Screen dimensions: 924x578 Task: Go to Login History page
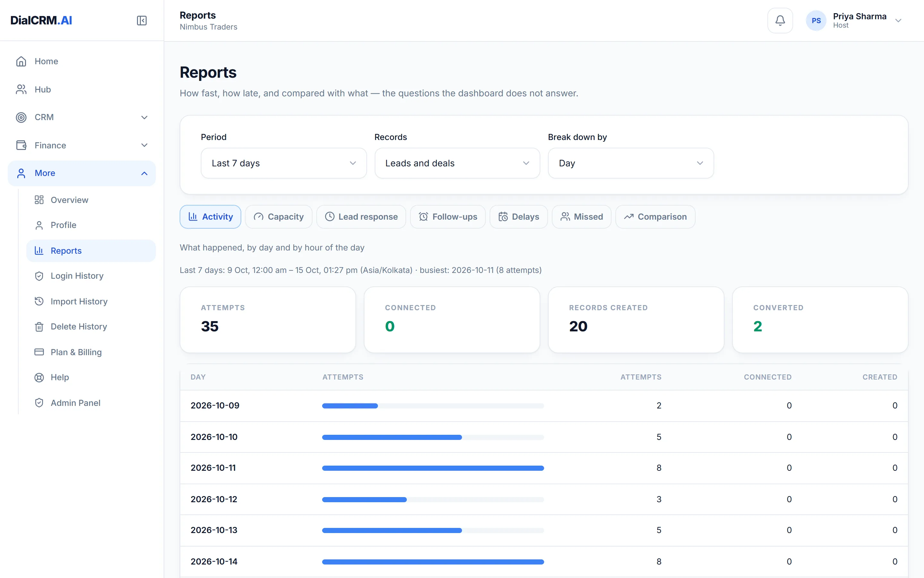point(91,276)
